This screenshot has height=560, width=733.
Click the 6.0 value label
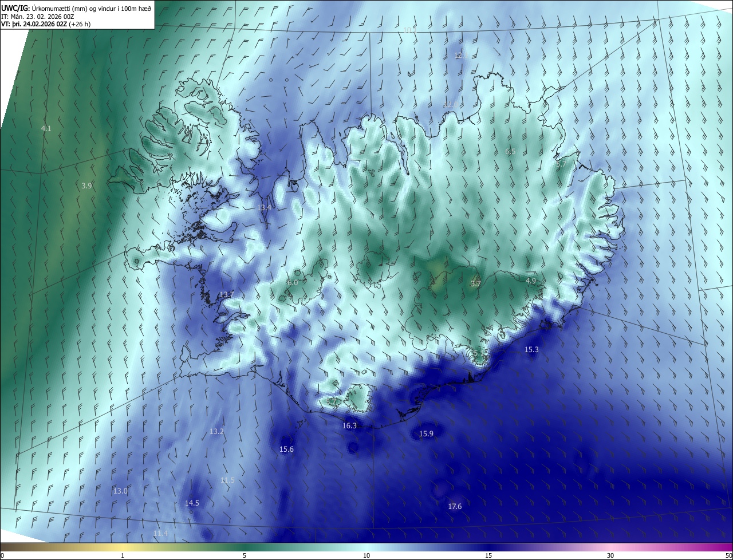pyautogui.click(x=293, y=283)
